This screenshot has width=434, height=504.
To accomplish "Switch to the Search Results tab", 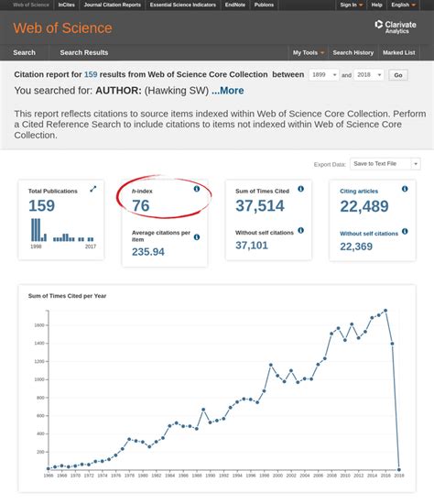I will 84,53.
